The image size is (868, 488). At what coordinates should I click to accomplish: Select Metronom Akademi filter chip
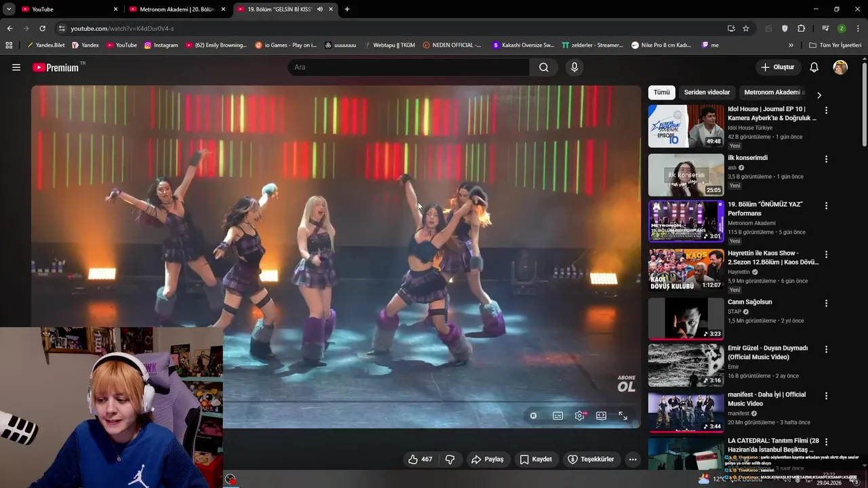pos(773,93)
